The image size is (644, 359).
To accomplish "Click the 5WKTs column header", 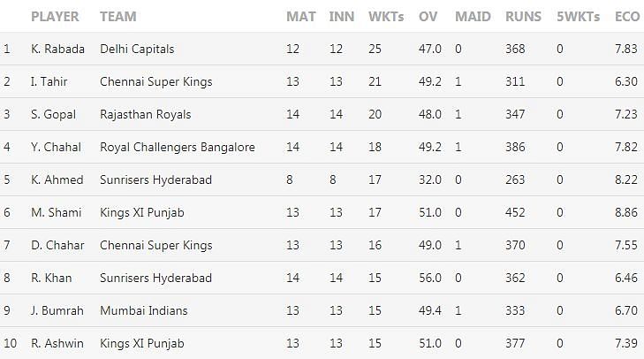I will (x=579, y=17).
